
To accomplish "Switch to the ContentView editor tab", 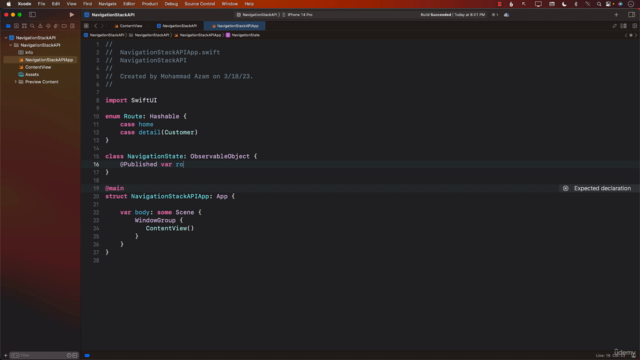I will (129, 26).
